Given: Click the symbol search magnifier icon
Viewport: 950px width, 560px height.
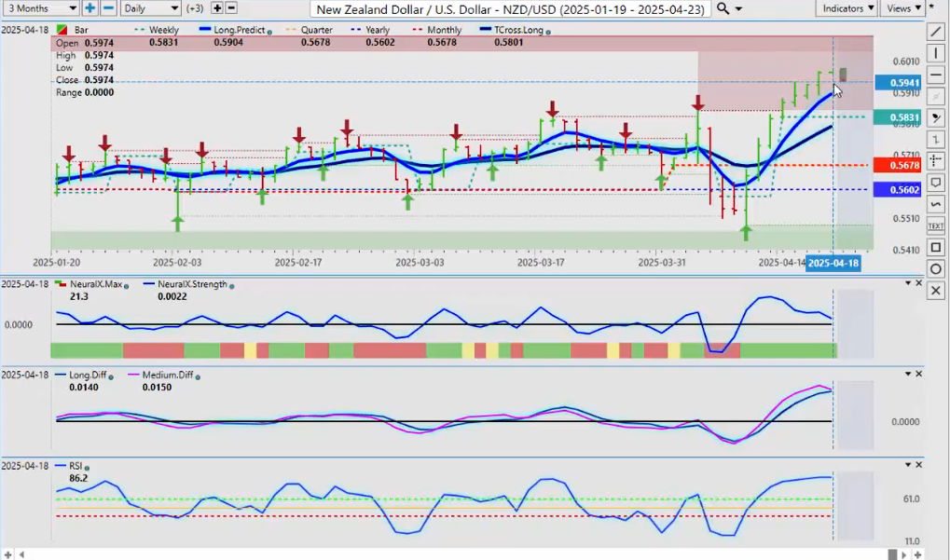Looking at the screenshot, I should pos(723,8).
